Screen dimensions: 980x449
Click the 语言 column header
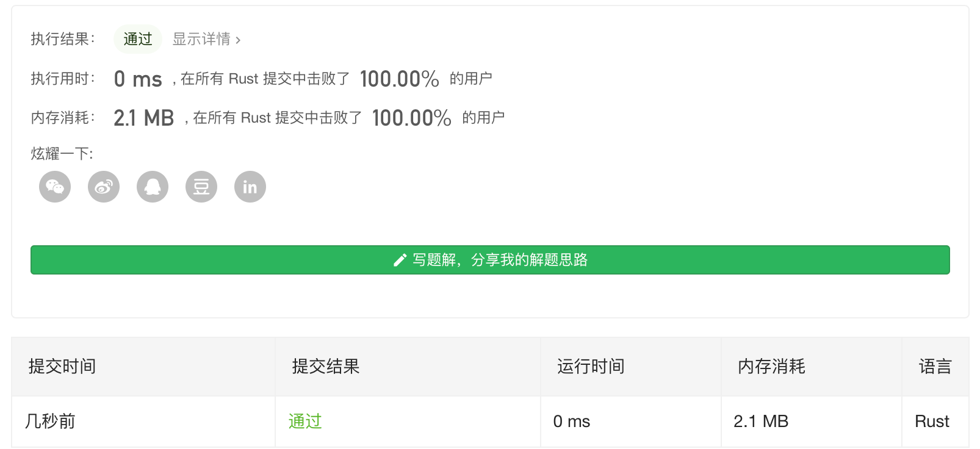935,367
